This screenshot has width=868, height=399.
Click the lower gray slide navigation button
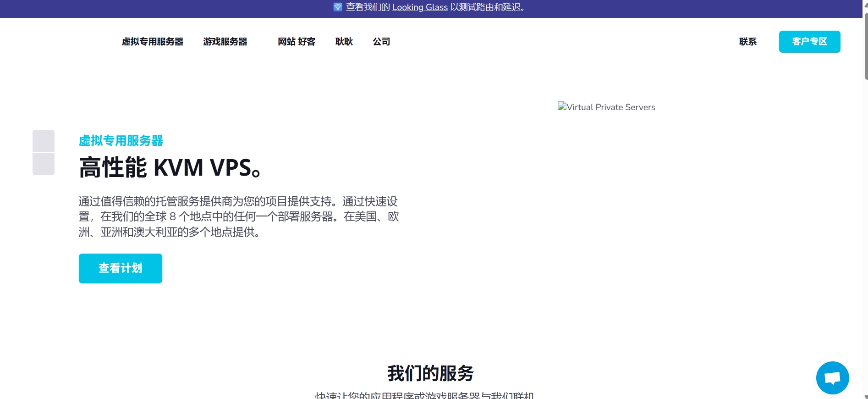click(44, 164)
